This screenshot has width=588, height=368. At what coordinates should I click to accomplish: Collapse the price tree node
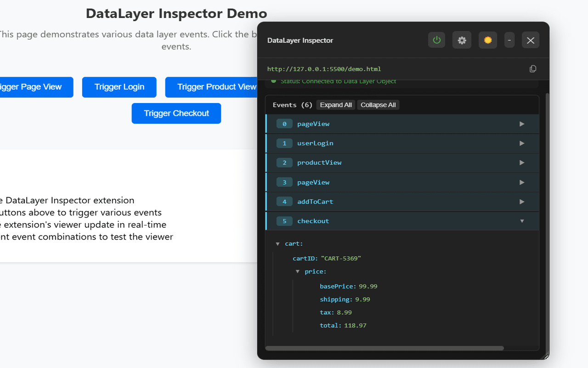pos(298,271)
